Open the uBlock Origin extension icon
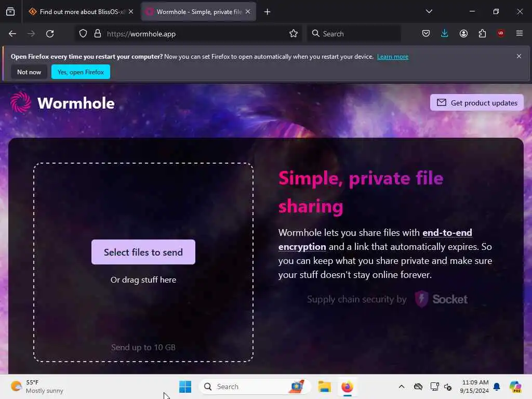 (x=501, y=33)
